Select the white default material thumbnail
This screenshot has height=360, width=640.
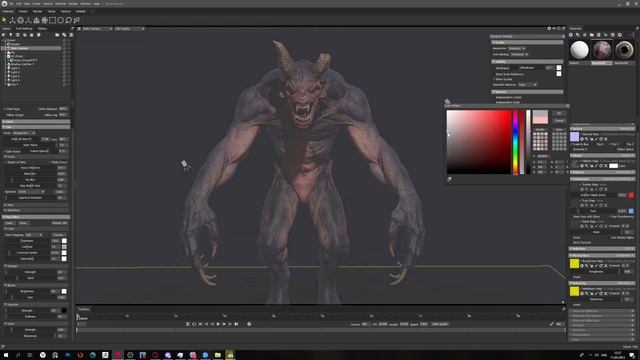[x=579, y=50]
